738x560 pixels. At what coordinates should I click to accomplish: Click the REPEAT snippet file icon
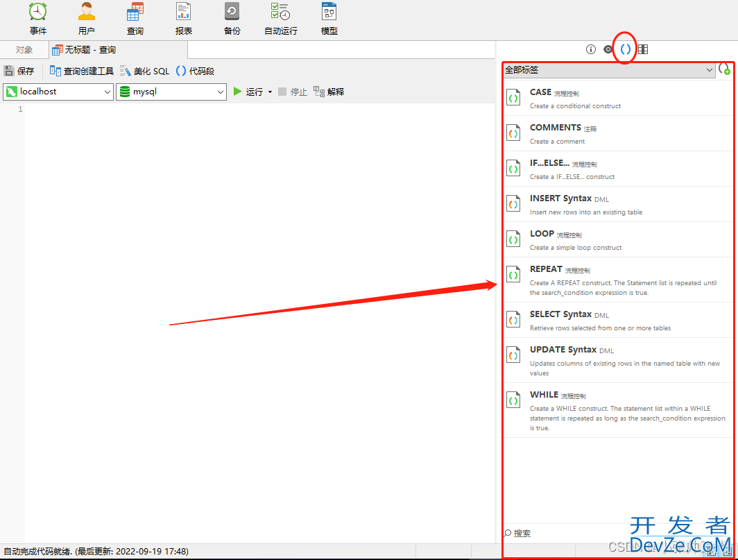click(x=513, y=275)
